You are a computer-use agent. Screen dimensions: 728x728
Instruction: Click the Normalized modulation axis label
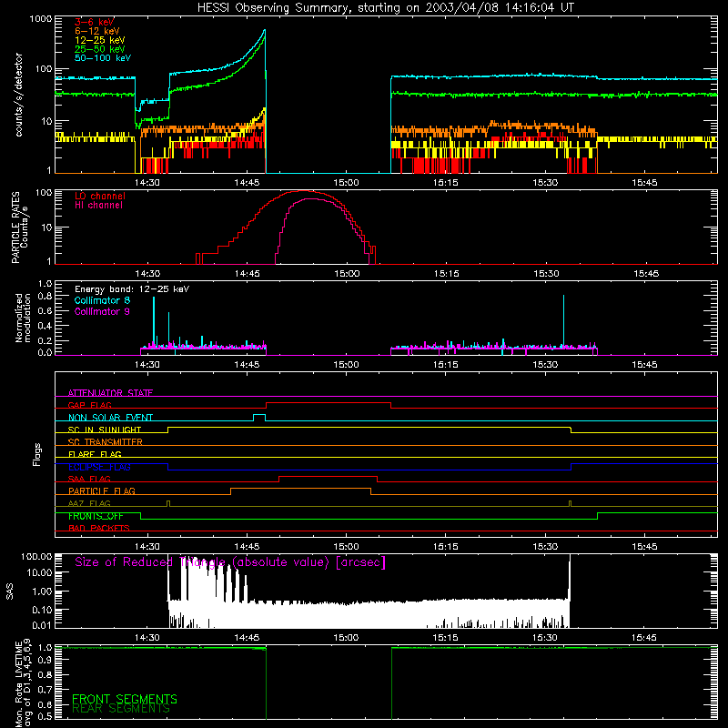(x=23, y=318)
